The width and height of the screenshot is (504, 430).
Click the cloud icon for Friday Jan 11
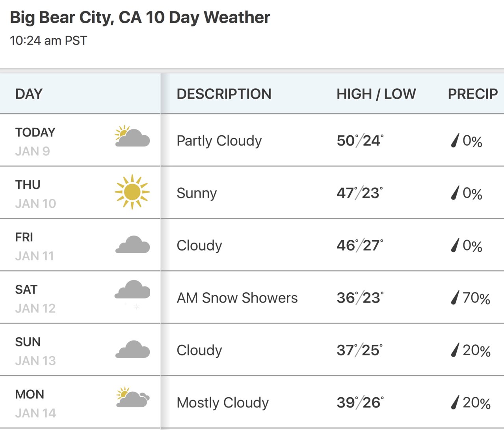(x=132, y=244)
